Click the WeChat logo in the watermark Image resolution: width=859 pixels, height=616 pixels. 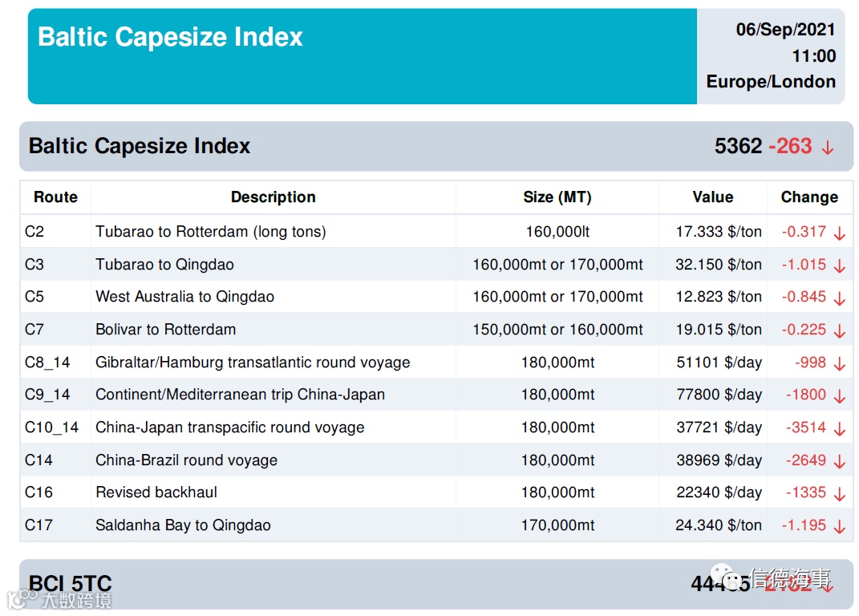point(728,577)
